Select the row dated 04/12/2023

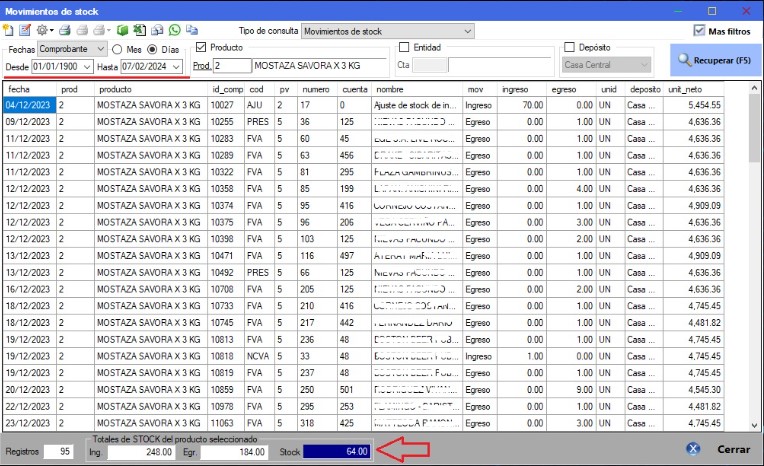(363, 105)
